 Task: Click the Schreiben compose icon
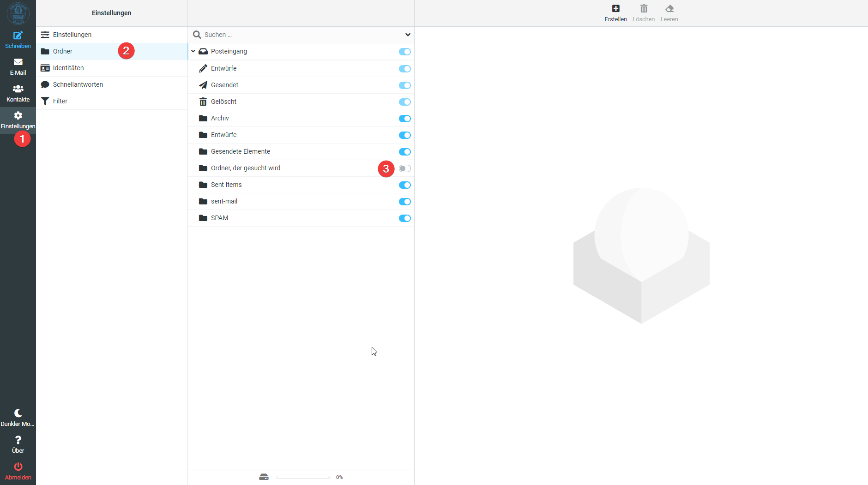tap(18, 36)
